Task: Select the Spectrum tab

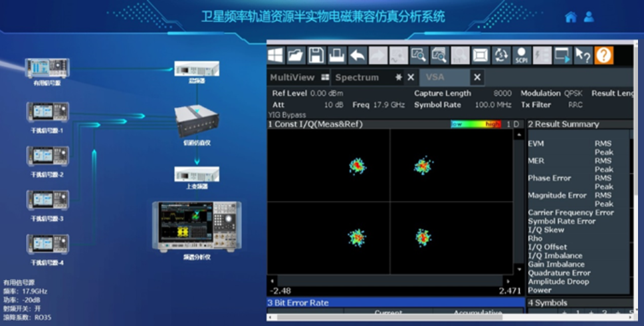Action: point(357,77)
